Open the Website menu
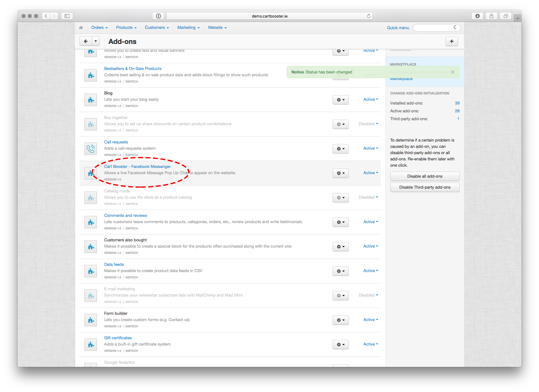 [217, 28]
